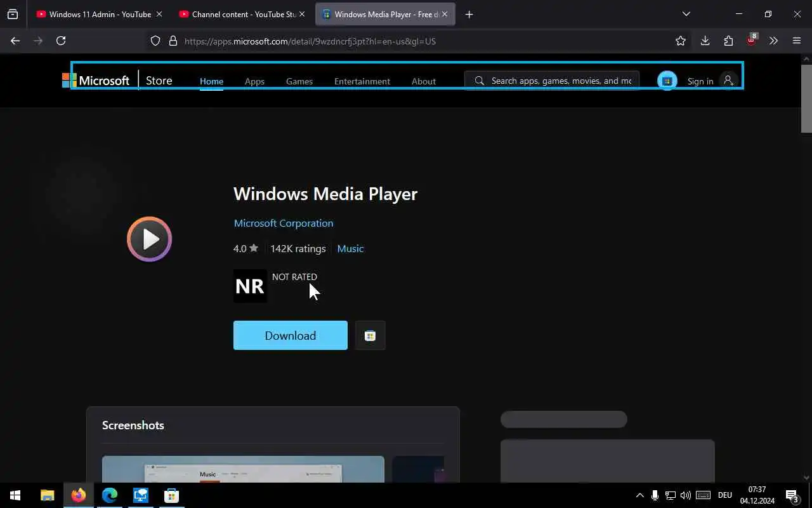Click the user profile icon beside Sign in
Image resolution: width=812 pixels, height=508 pixels.
728,81
